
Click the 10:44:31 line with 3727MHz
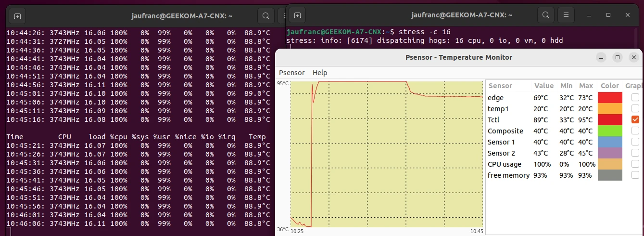138,41
